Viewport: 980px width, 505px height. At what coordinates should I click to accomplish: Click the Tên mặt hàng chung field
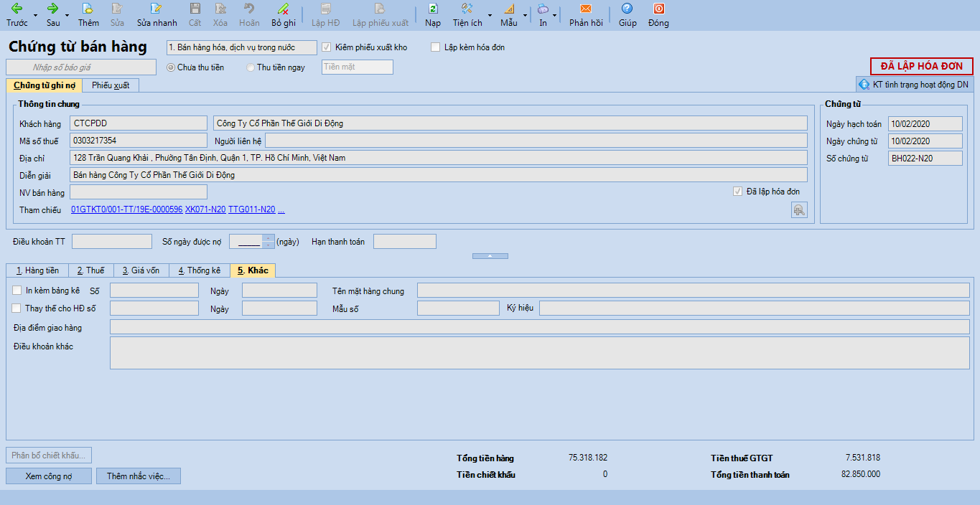[694, 290]
